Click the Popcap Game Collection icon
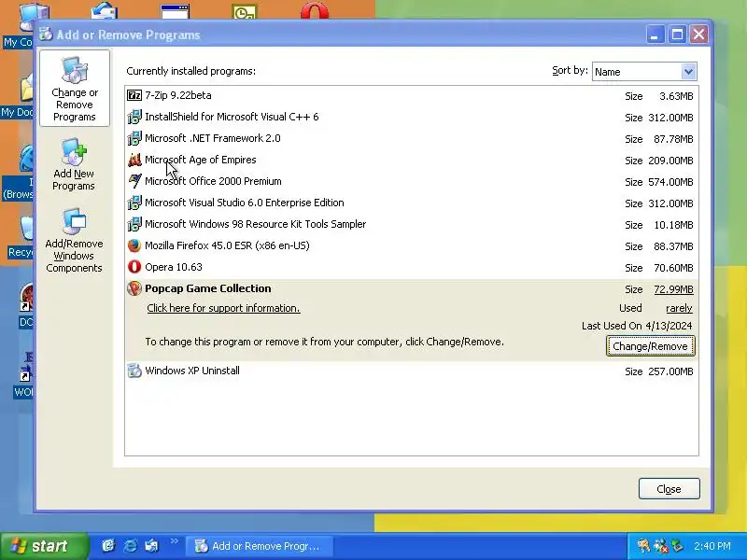This screenshot has height=560, width=747. 134,288
